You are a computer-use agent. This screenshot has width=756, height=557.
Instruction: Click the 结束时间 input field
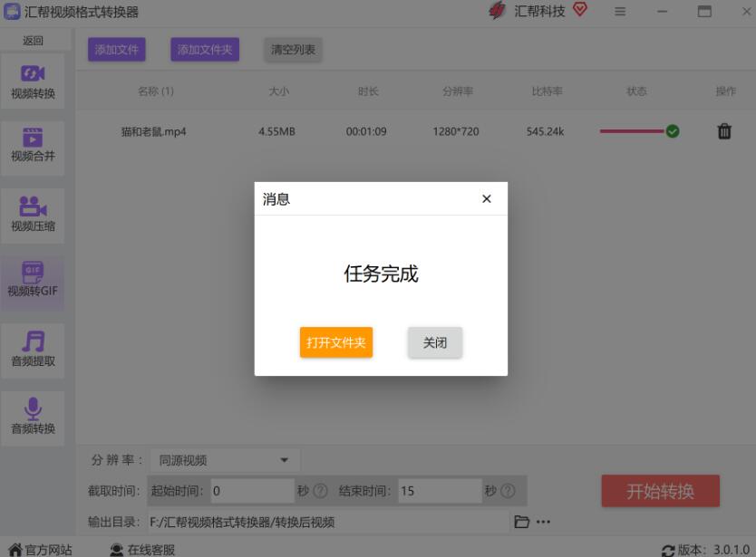(439, 491)
